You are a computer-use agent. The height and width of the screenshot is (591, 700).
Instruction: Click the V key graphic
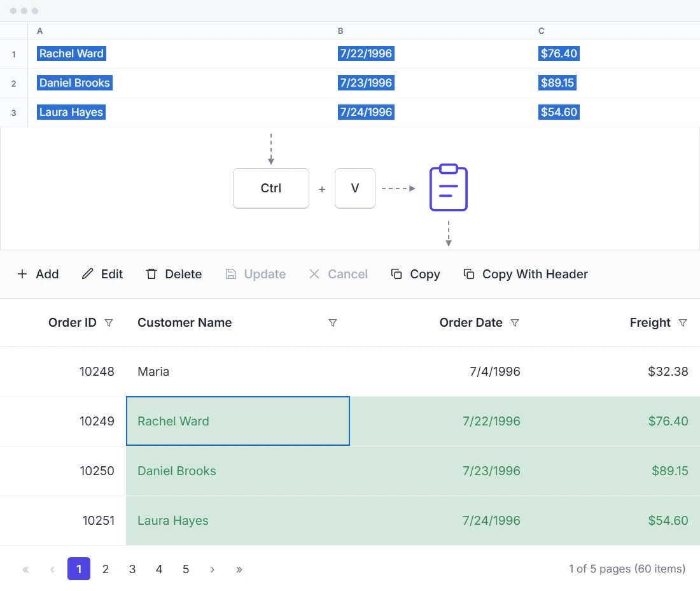click(x=355, y=188)
